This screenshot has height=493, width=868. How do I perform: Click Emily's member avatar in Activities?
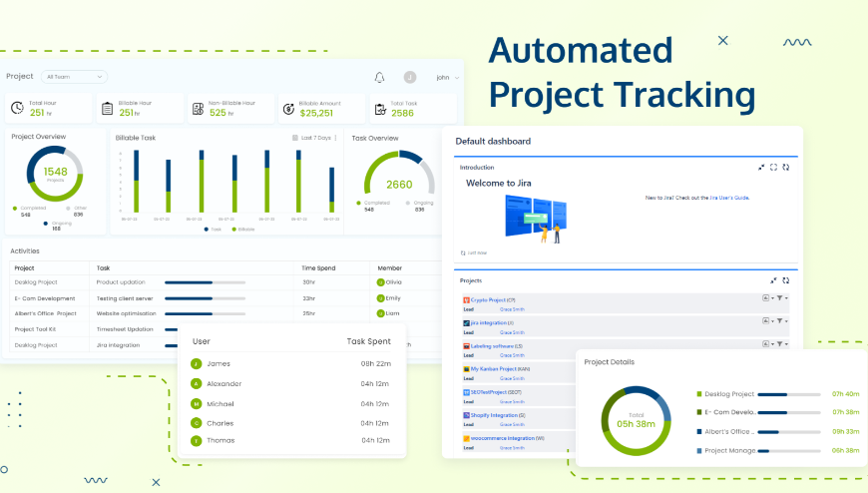click(380, 298)
